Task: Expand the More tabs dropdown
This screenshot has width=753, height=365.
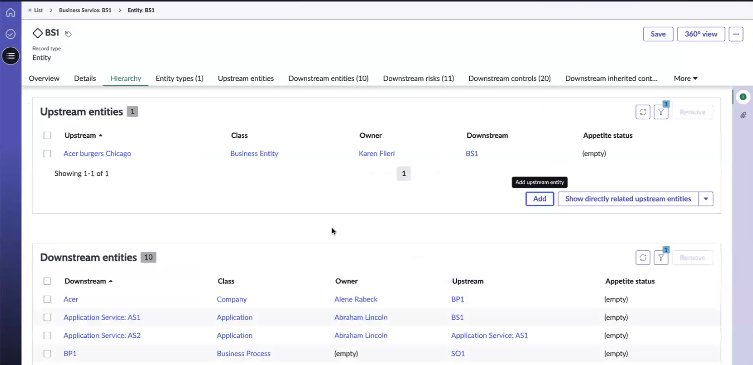Action: pyautogui.click(x=685, y=78)
